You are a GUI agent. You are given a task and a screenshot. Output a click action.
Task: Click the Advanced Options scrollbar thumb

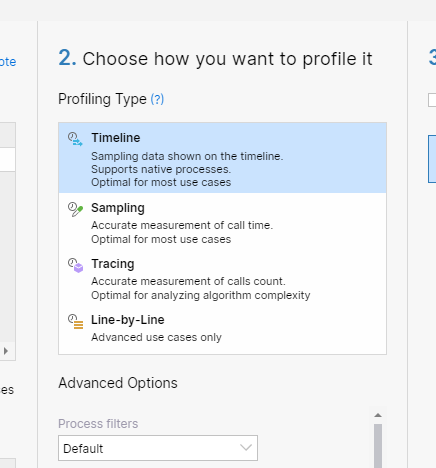[x=378, y=446]
